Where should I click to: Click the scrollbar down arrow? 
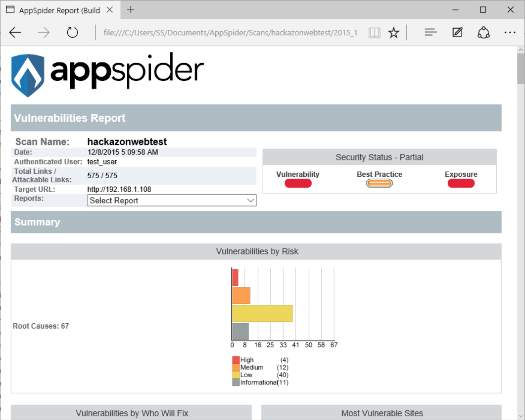(521, 416)
